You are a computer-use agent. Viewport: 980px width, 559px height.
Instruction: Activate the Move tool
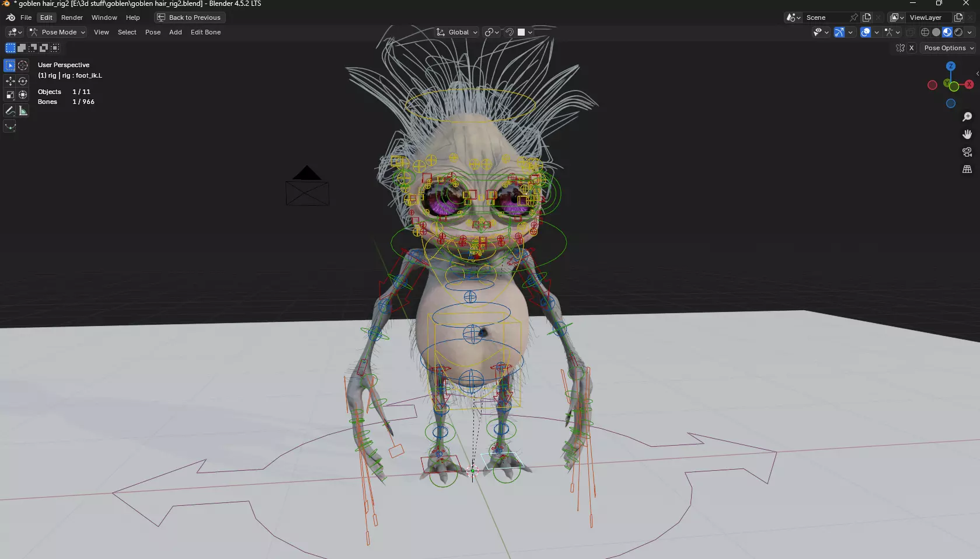10,81
